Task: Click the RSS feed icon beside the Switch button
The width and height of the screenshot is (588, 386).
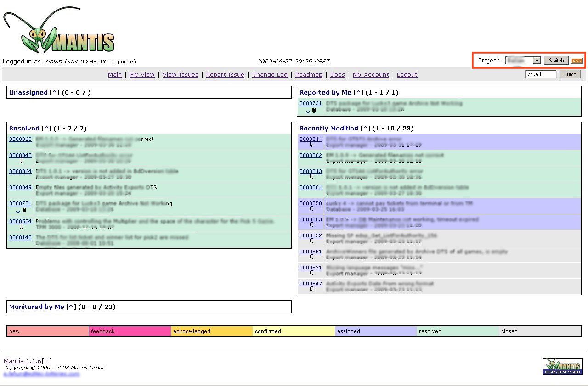Action: point(577,60)
